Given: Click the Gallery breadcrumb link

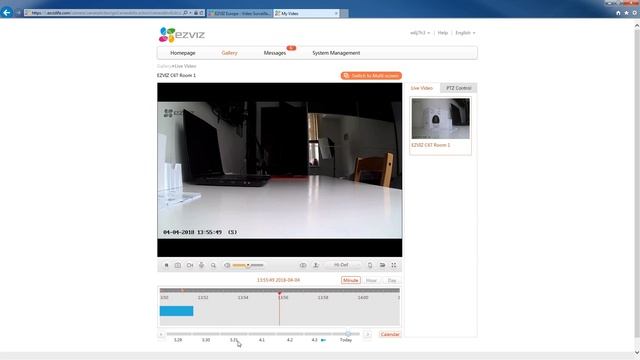Looking at the screenshot, I should pos(164,66).
